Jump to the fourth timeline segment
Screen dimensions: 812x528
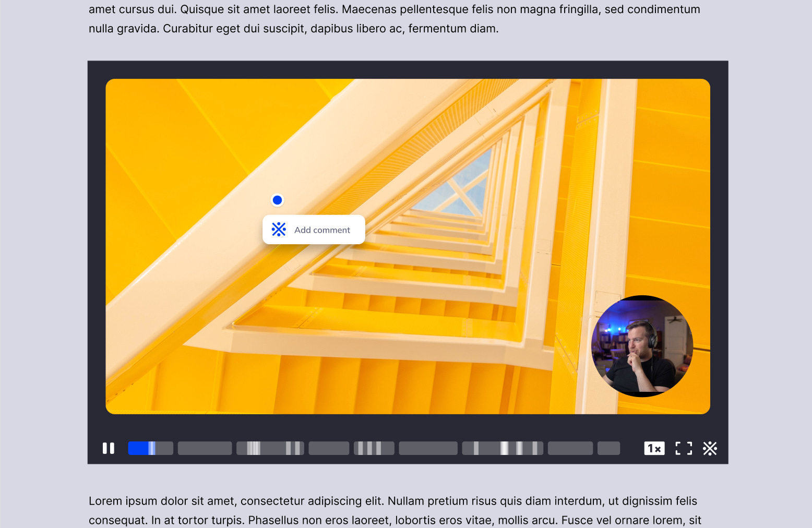tap(329, 448)
